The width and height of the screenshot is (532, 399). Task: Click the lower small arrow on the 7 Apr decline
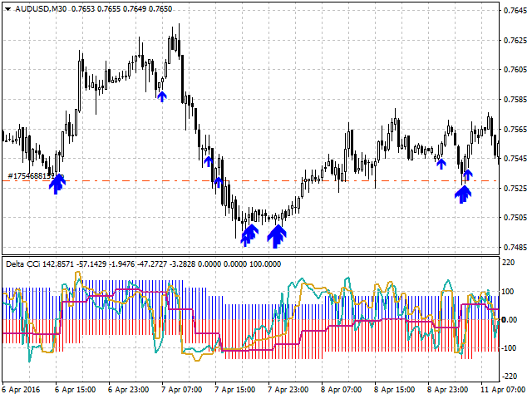click(218, 182)
